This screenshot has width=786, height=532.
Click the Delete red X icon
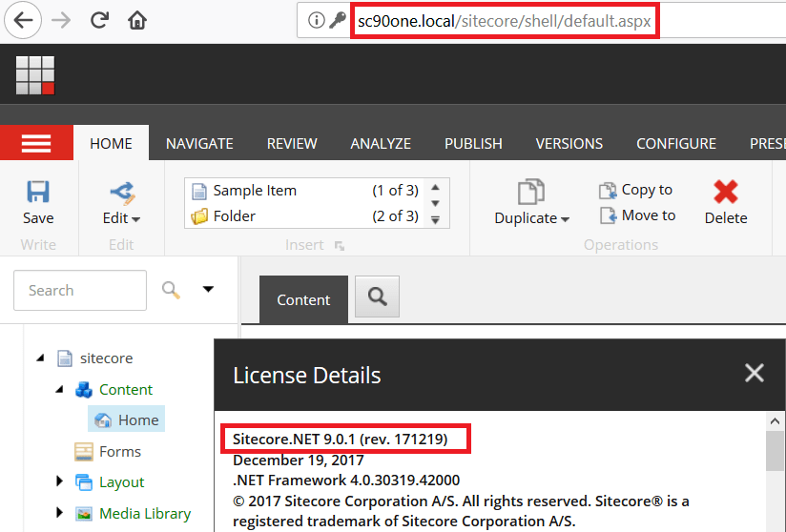[726, 193]
